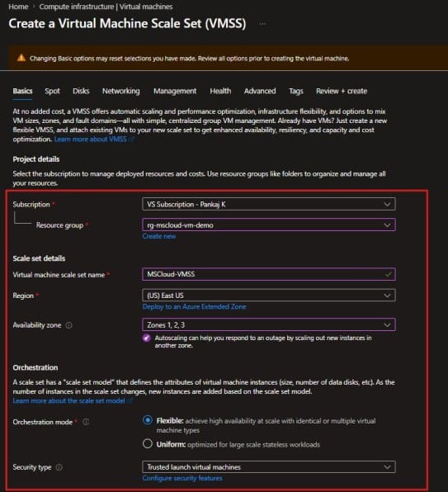The width and height of the screenshot is (448, 492).
Task: Click the Availability zone info icon
Action: (68, 325)
